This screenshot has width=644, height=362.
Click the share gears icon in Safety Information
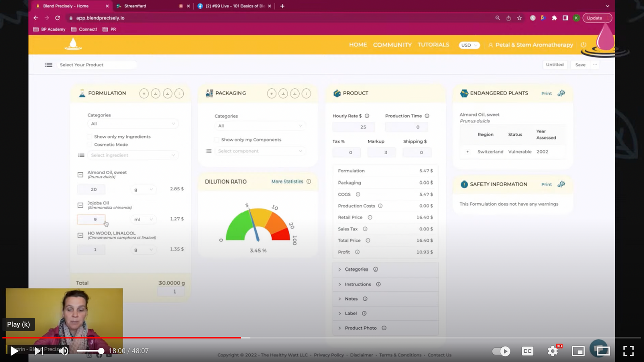[x=561, y=184]
